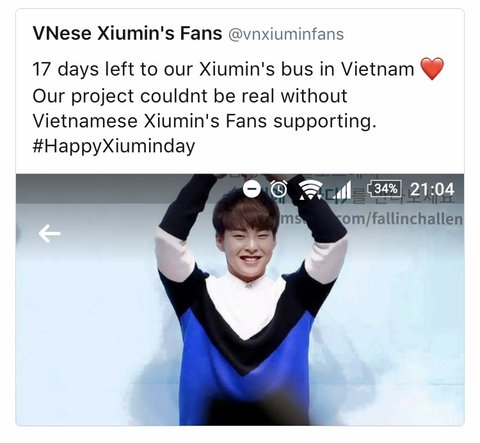Tap the alarm clock status icon
Screen dimensions: 480x443
[x=278, y=189]
